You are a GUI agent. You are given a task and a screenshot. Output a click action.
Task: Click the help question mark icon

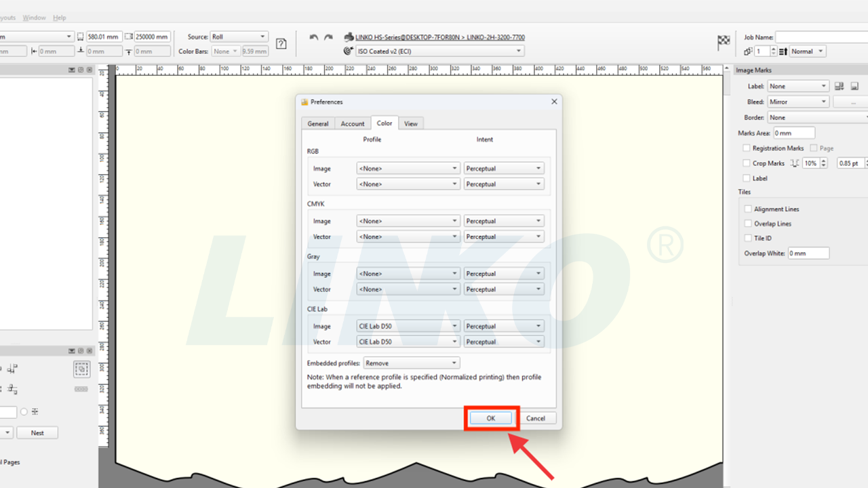pos(281,44)
